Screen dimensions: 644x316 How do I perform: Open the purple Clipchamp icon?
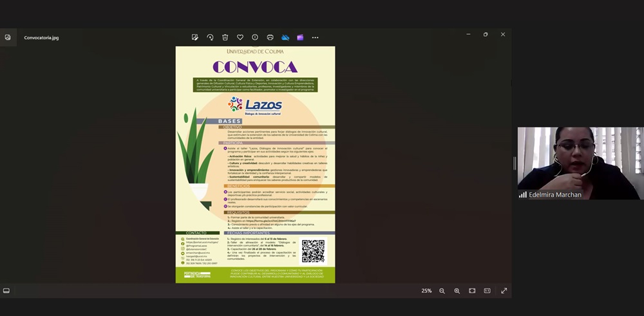[300, 37]
